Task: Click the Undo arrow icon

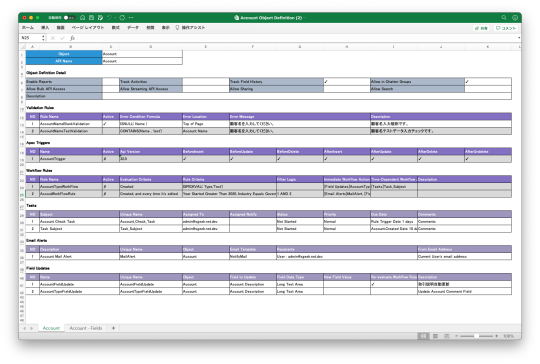Action: click(x=109, y=18)
